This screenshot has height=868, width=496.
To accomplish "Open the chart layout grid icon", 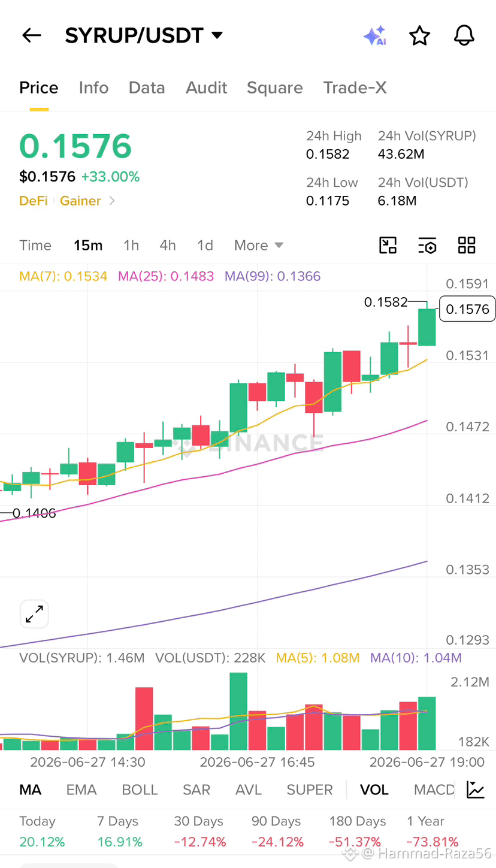I will pyautogui.click(x=467, y=245).
